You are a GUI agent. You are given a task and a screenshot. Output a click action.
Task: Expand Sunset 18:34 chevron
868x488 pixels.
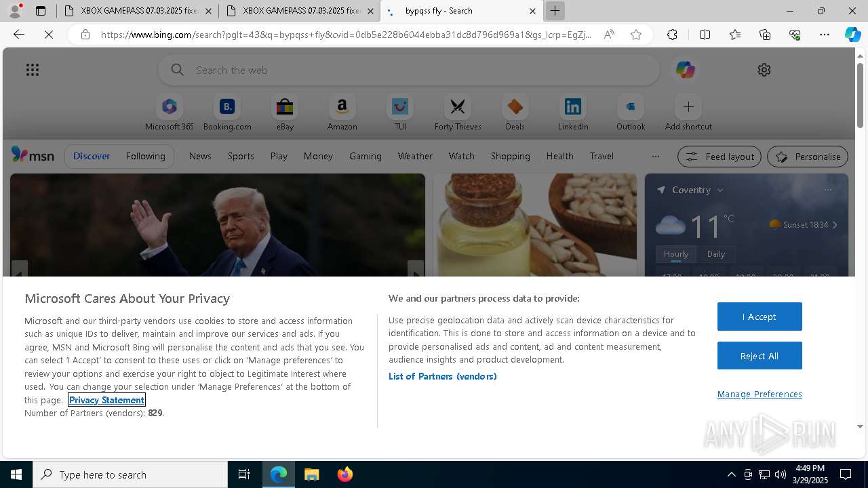[835, 225]
